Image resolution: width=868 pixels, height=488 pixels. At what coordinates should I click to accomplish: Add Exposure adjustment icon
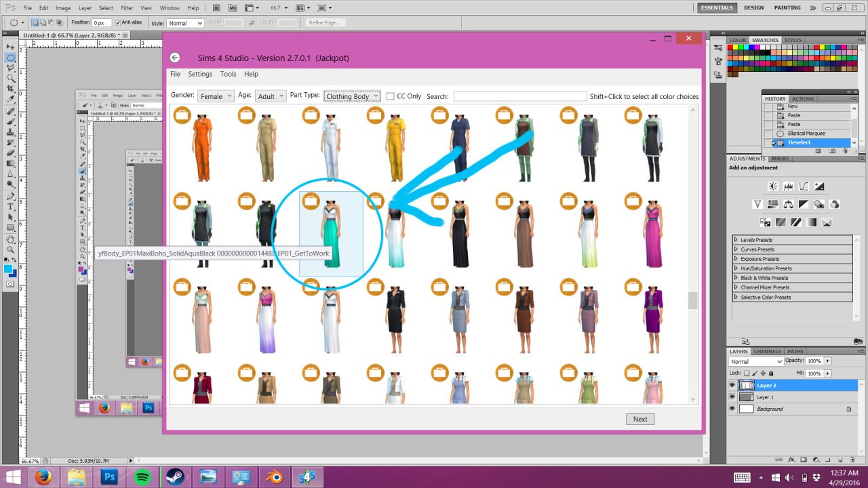pos(819,186)
